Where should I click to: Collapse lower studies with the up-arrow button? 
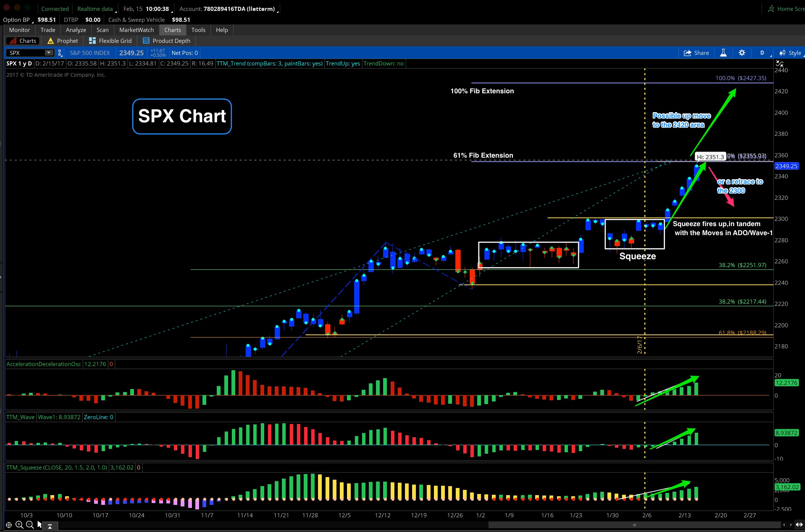pyautogui.click(x=50, y=526)
